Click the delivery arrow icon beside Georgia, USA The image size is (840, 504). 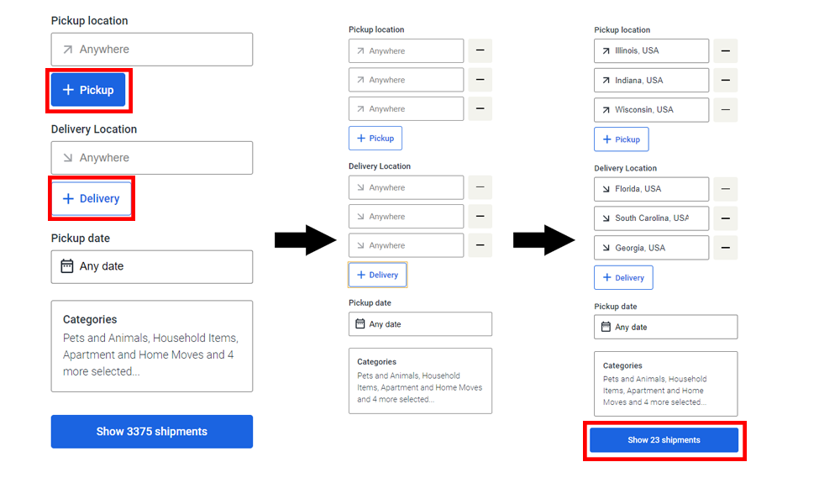click(607, 247)
